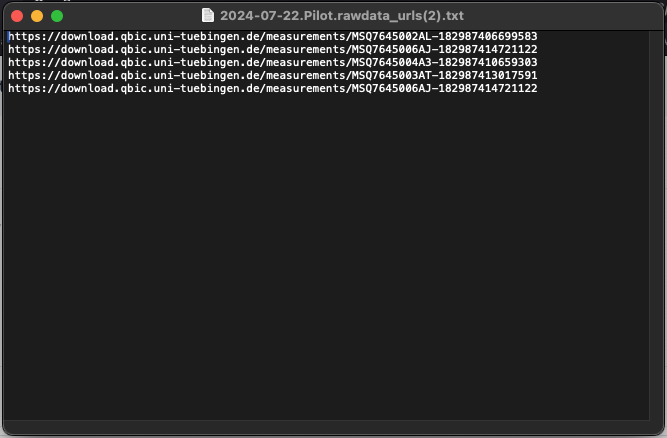
Task: Click "download.qbic" in the fourth line
Action: pyautogui.click(x=98, y=76)
